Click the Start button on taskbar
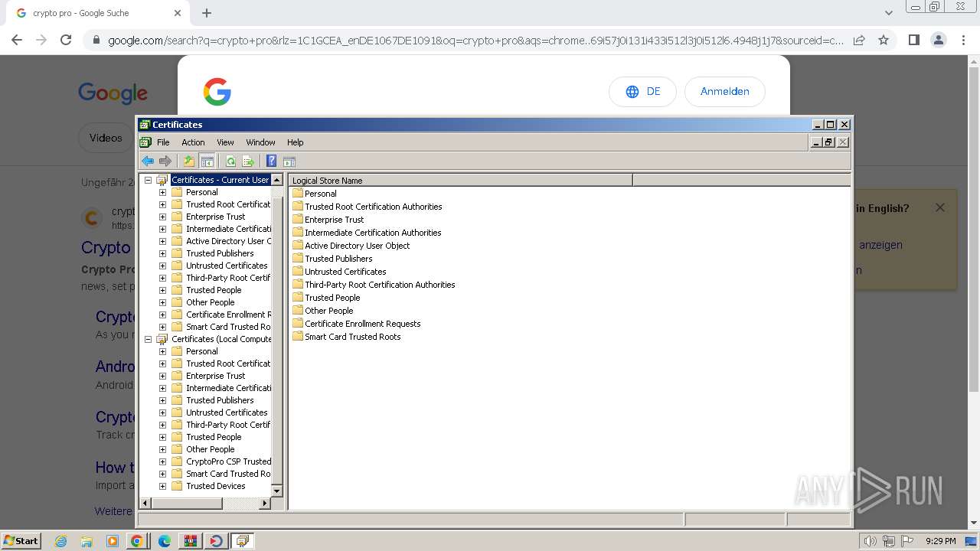 (21, 541)
